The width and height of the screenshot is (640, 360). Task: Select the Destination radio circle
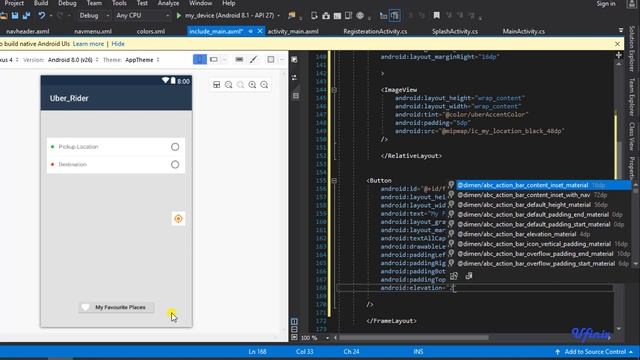tap(175, 164)
